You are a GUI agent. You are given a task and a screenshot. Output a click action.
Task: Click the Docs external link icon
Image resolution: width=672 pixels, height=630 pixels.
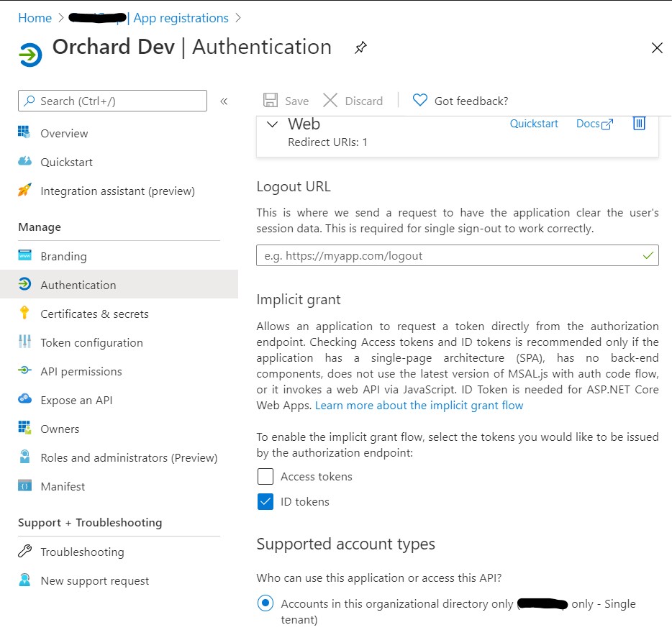click(x=607, y=124)
